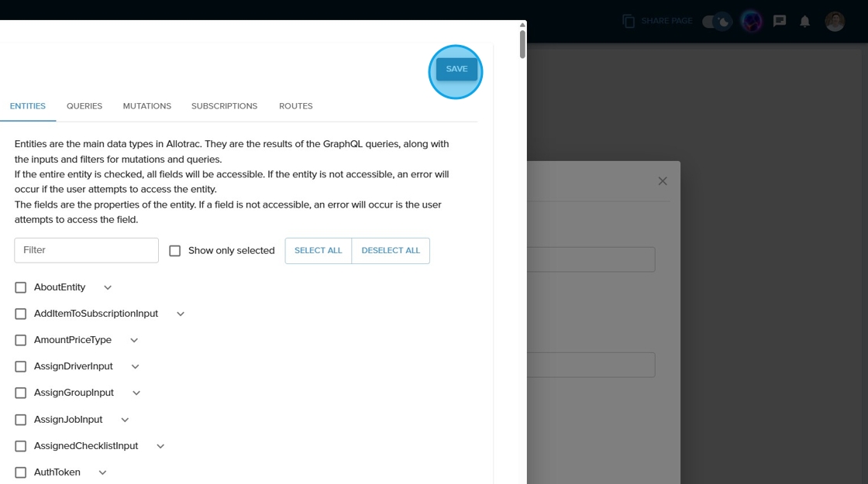Open the user profile avatar
Image resolution: width=868 pixels, height=484 pixels.
(x=835, y=22)
